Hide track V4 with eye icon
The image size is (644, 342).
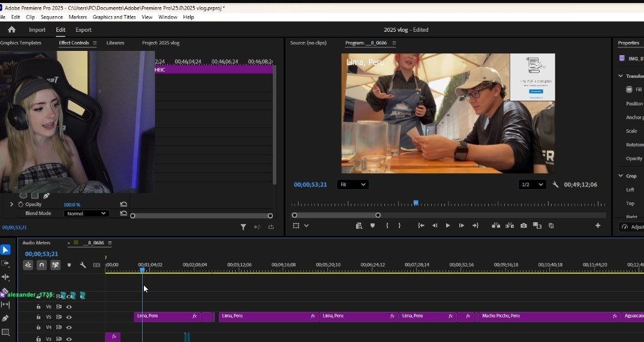click(69, 328)
